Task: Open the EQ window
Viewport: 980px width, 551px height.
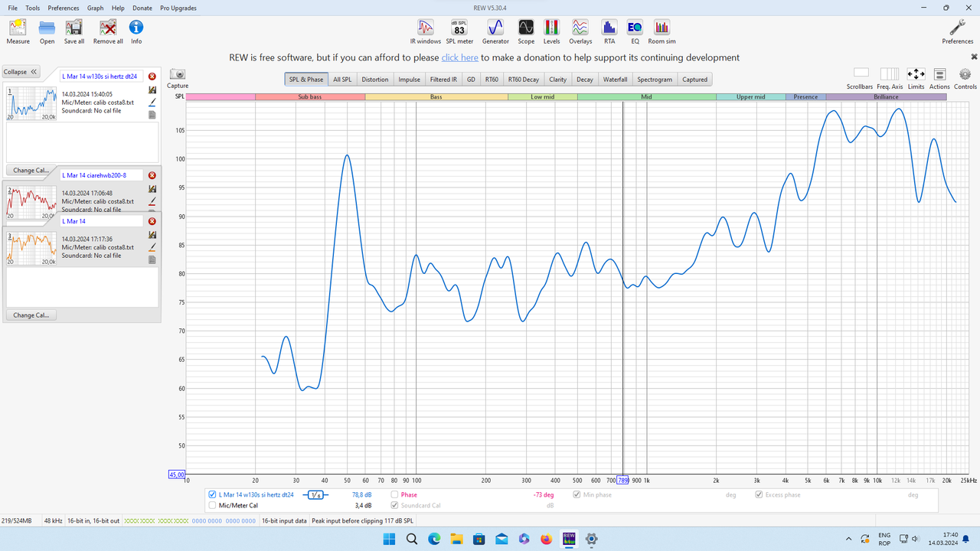Action: click(x=635, y=31)
